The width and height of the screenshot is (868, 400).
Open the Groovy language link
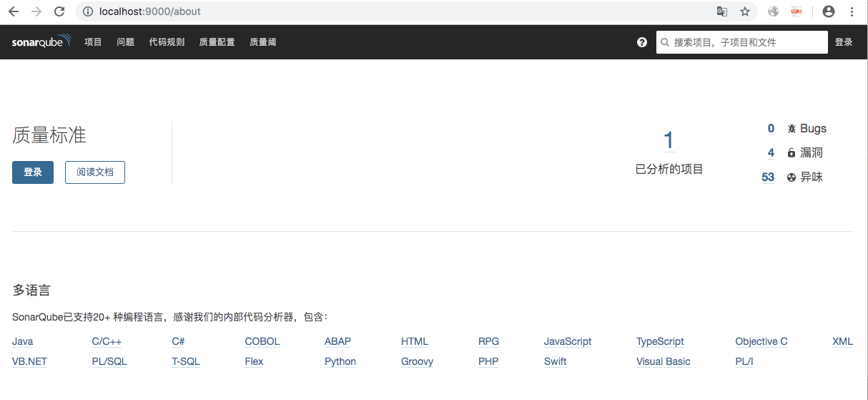coord(418,362)
